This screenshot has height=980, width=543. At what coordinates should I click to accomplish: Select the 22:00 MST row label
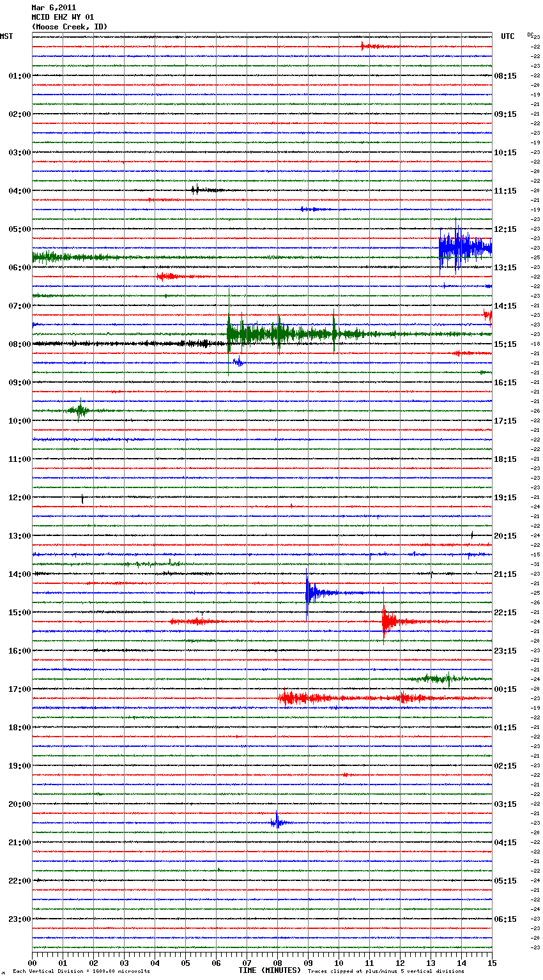20,881
